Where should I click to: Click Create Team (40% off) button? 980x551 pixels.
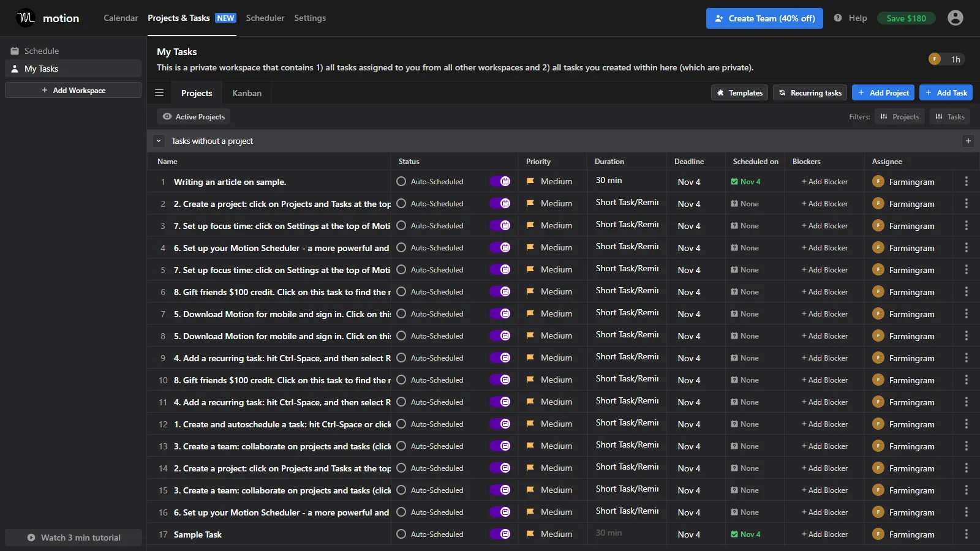click(764, 18)
